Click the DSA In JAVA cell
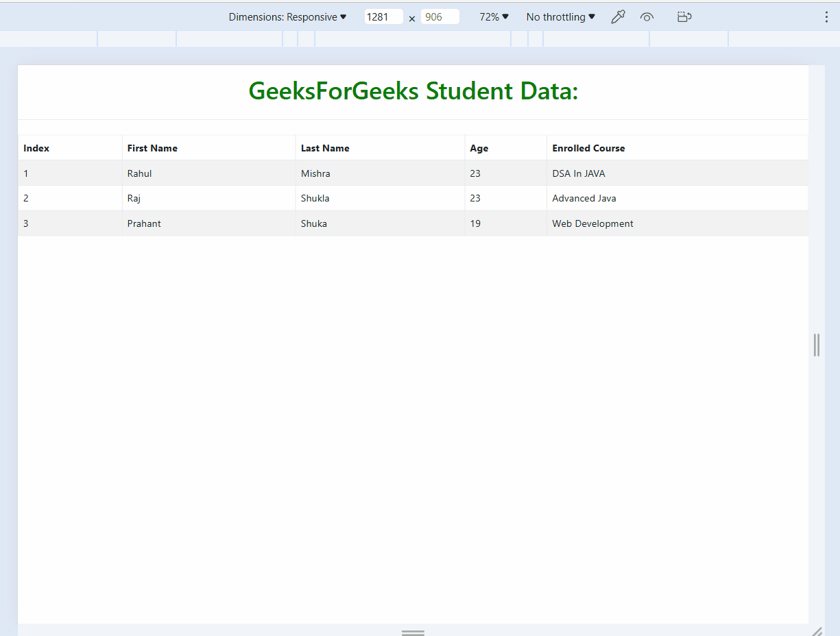The height and width of the screenshot is (636, 840). pyautogui.click(x=677, y=173)
